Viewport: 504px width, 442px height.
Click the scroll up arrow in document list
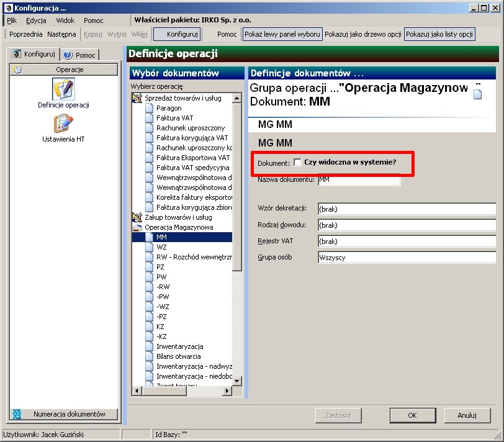pos(237,98)
